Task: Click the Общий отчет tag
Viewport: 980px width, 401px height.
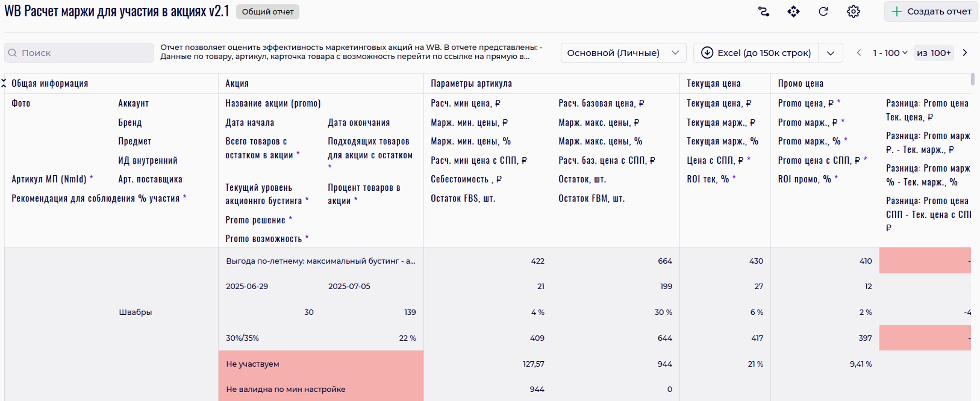Action: pyautogui.click(x=268, y=12)
